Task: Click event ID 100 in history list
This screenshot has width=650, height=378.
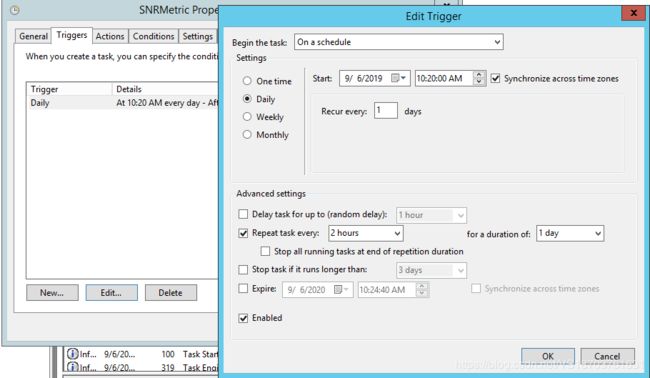Action: point(168,354)
